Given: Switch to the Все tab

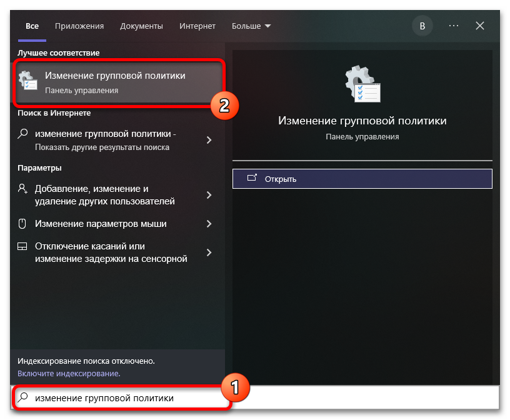Looking at the screenshot, I should click(32, 26).
